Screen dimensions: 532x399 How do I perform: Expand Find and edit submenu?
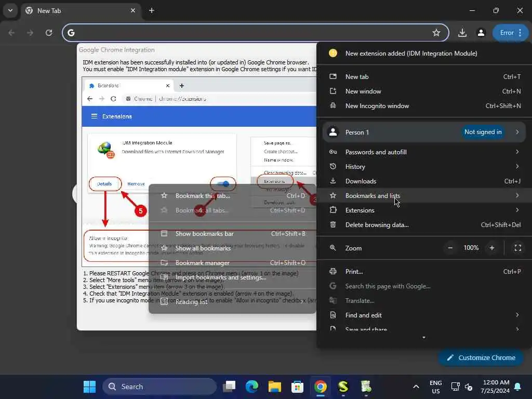coord(424,315)
